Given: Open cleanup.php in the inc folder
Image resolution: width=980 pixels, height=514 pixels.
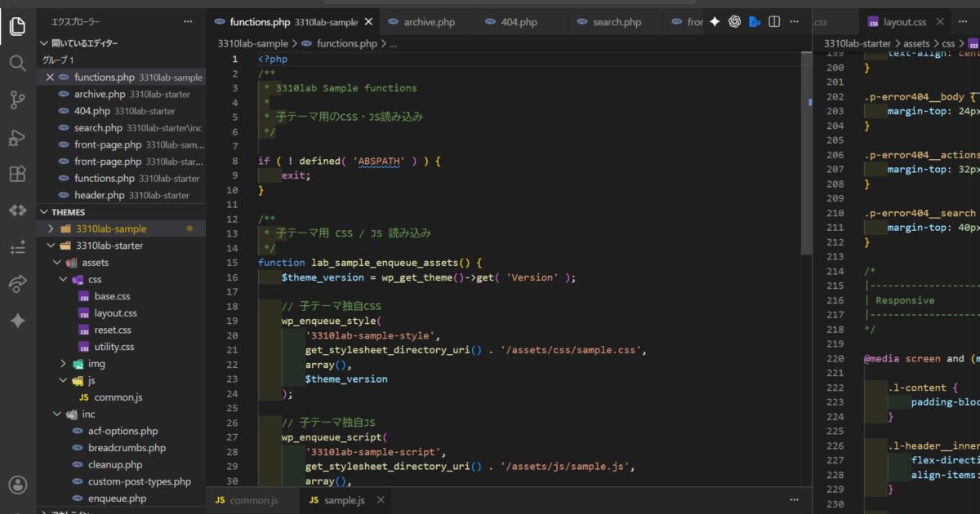Looking at the screenshot, I should (115, 465).
